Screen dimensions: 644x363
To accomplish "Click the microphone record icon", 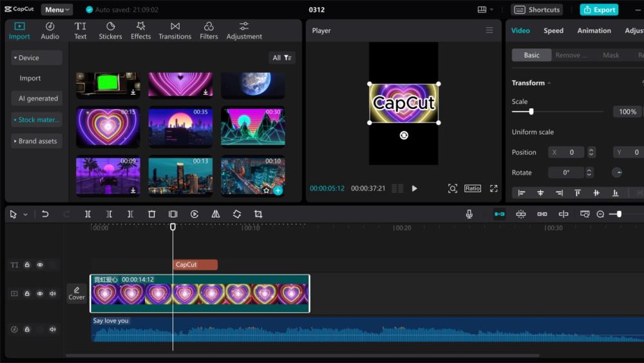I will point(469,214).
